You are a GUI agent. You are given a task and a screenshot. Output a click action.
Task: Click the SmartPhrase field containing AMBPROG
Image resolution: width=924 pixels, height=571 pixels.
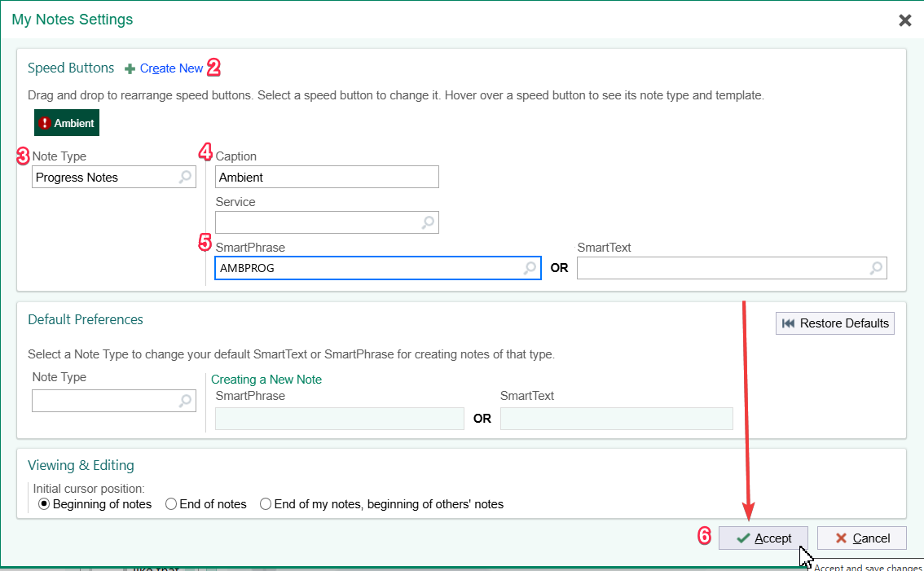378,268
